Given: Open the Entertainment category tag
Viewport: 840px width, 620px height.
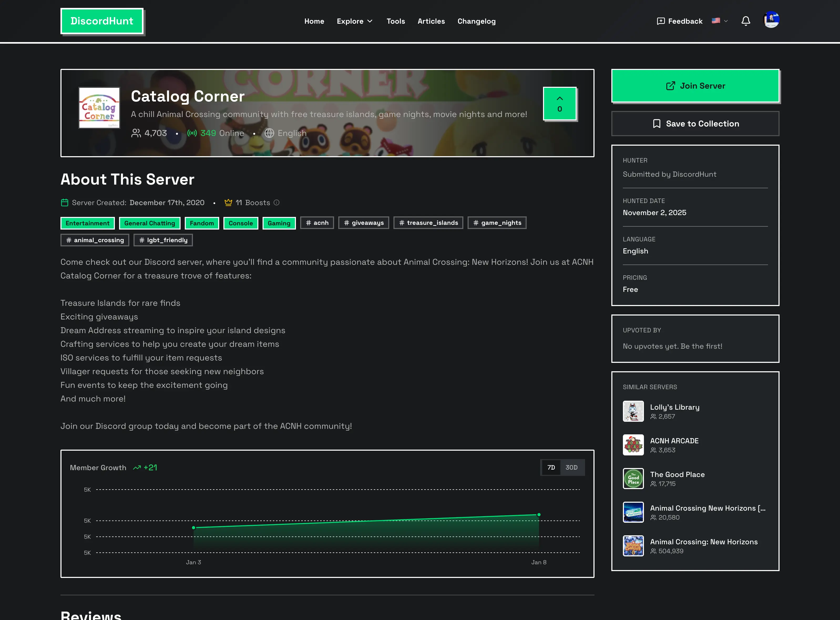Looking at the screenshot, I should coord(88,223).
